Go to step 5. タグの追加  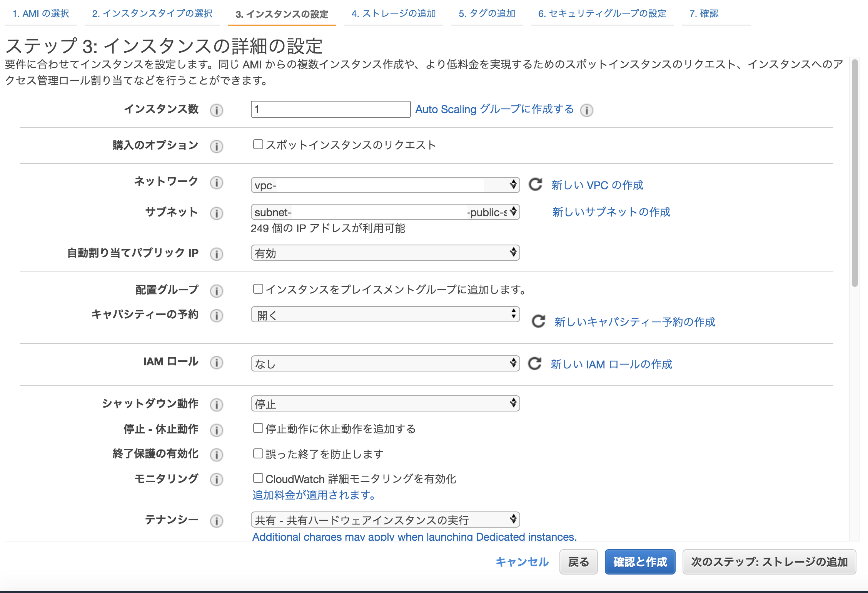pyautogui.click(x=487, y=14)
